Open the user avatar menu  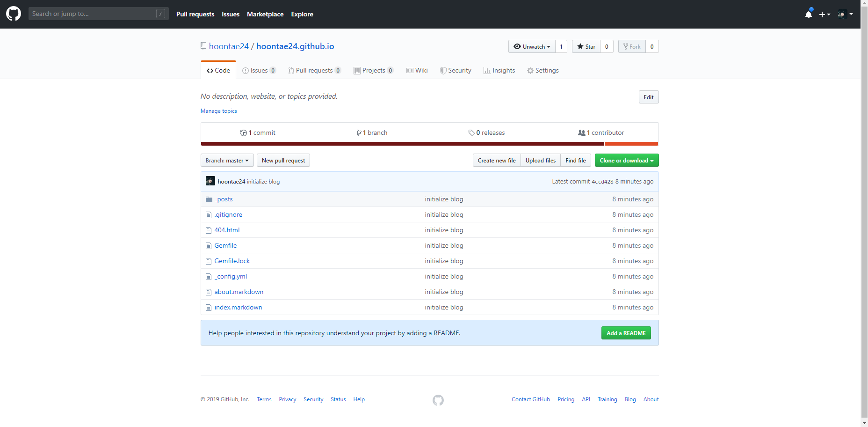coord(845,14)
